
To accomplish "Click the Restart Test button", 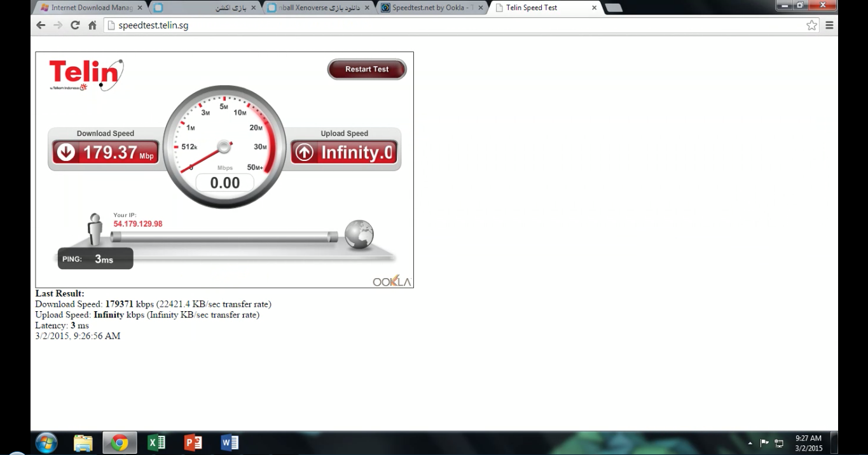I will tap(367, 69).
